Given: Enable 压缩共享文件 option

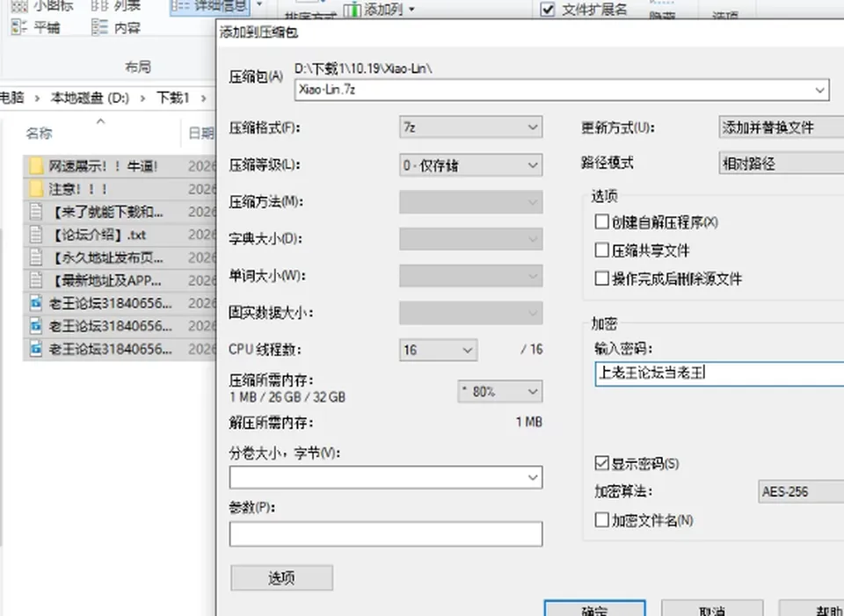Looking at the screenshot, I should coord(601,250).
